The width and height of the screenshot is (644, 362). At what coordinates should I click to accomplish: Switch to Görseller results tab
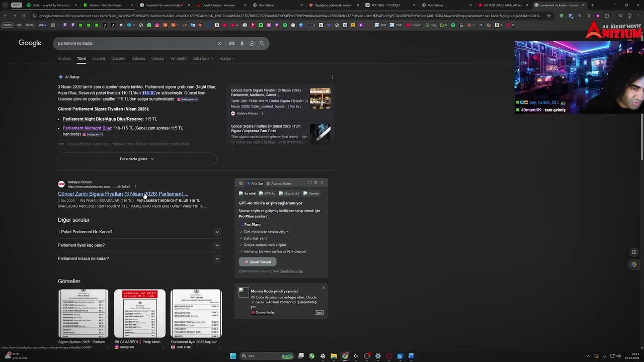click(x=119, y=58)
